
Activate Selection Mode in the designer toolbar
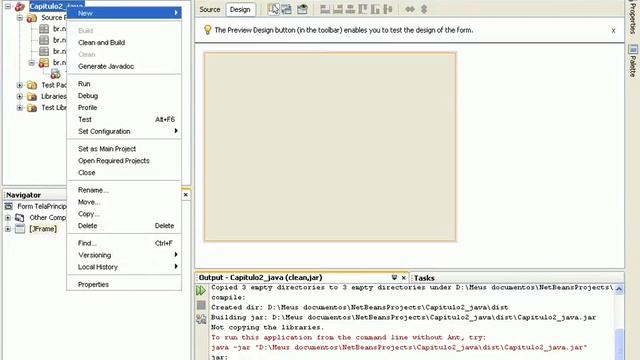click(273, 9)
